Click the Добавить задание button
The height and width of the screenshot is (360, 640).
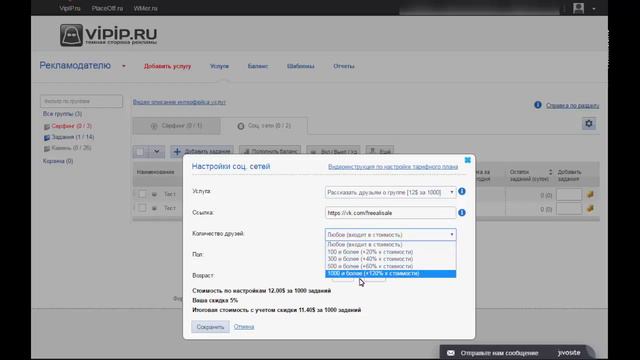pyautogui.click(x=202, y=151)
